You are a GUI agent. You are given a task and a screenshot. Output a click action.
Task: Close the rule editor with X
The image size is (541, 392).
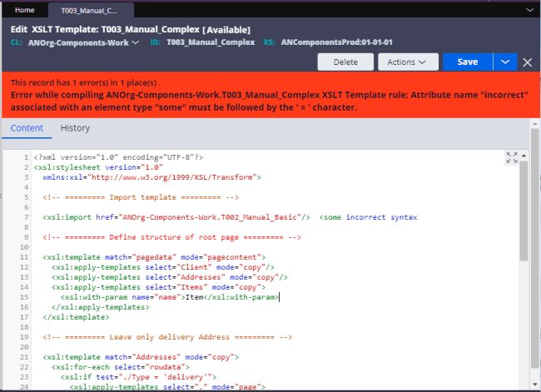pos(527,62)
